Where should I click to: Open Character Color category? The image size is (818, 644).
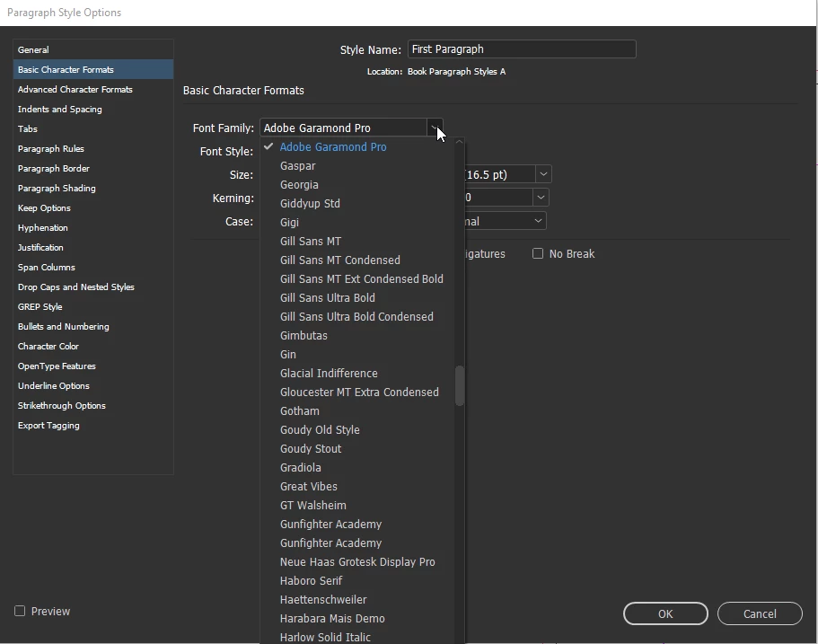[92, 347]
